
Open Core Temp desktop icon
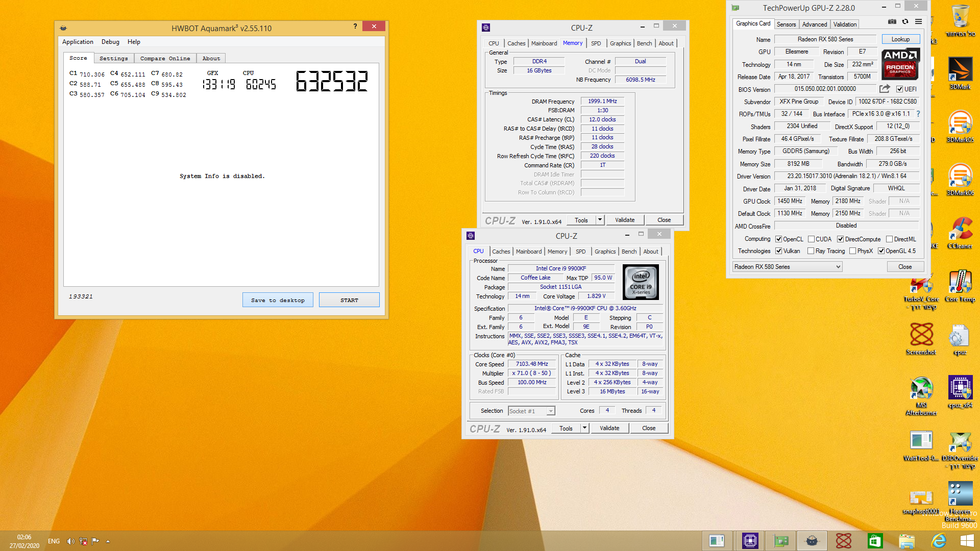point(960,286)
